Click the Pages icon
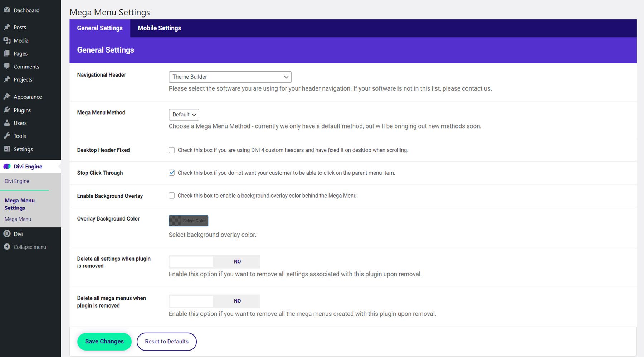 (x=7, y=53)
